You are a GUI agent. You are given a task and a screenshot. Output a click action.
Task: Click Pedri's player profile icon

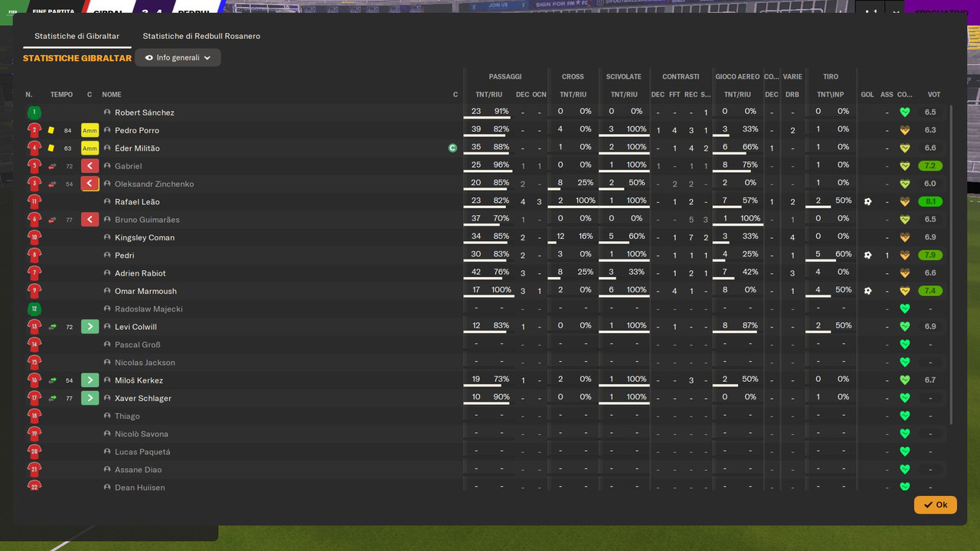click(x=107, y=255)
